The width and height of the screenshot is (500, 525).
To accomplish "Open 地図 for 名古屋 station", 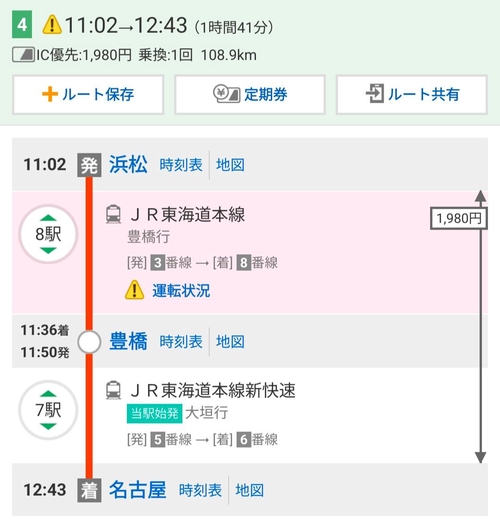I will [249, 490].
